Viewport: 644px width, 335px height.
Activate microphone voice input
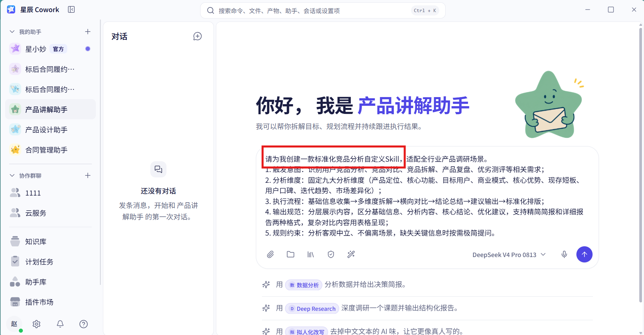tap(564, 254)
